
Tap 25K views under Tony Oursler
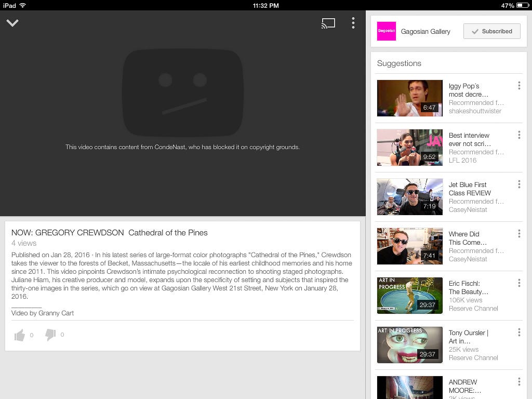tap(463, 350)
